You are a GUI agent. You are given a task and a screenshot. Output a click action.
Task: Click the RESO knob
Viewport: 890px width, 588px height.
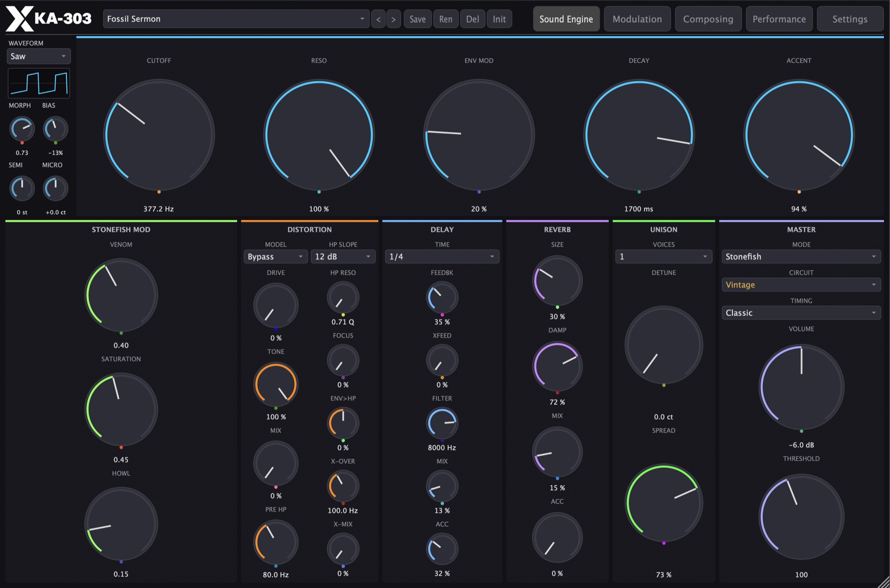pos(319,135)
